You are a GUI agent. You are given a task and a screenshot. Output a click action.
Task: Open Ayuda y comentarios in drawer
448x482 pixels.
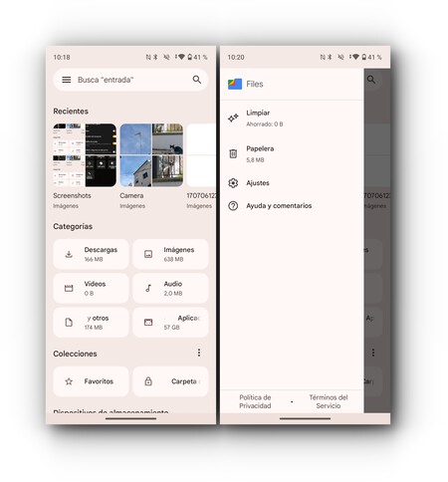(292, 206)
